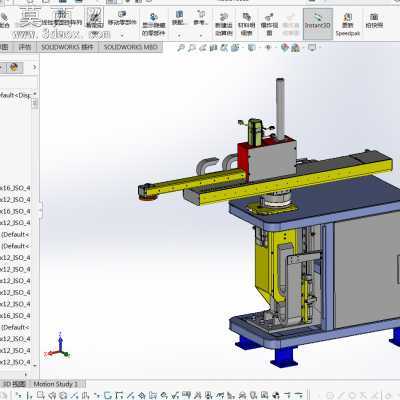Open SOLIDWORKS MBD tab
Screen dimensions: 400x400
point(131,47)
